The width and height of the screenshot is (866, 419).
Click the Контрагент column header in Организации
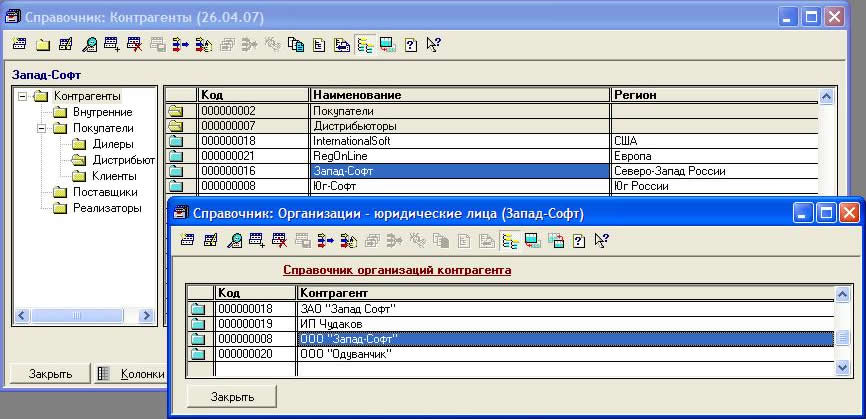click(565, 293)
